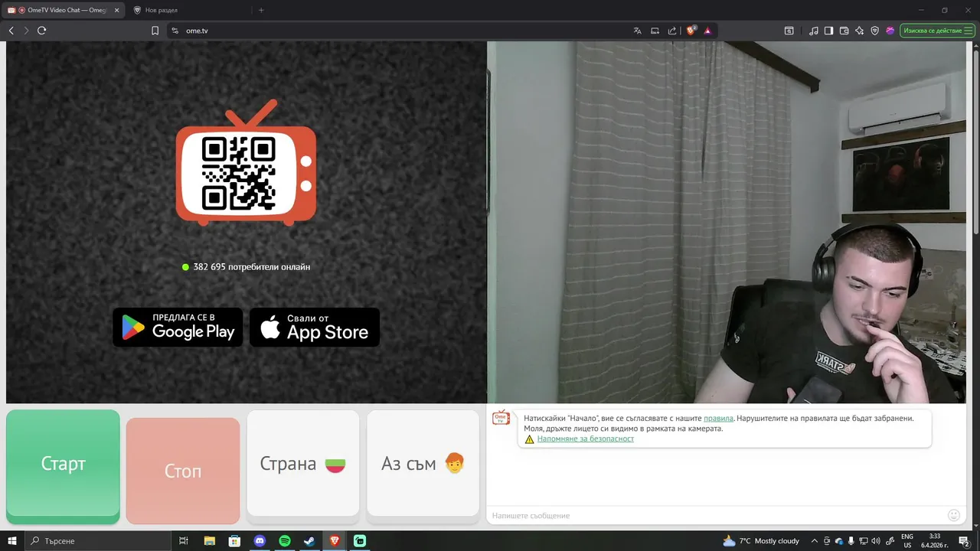980x551 pixels.
Task: Open Steam from the taskbar
Action: (309, 541)
